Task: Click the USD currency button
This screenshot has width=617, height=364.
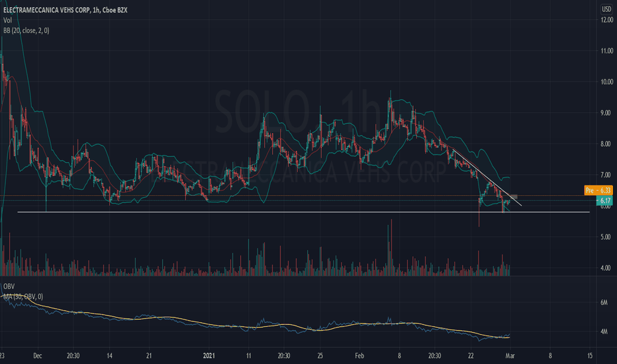Action: click(606, 9)
